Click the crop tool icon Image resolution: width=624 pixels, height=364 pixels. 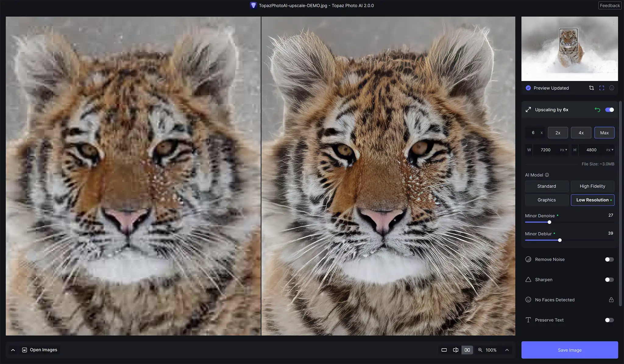click(591, 88)
